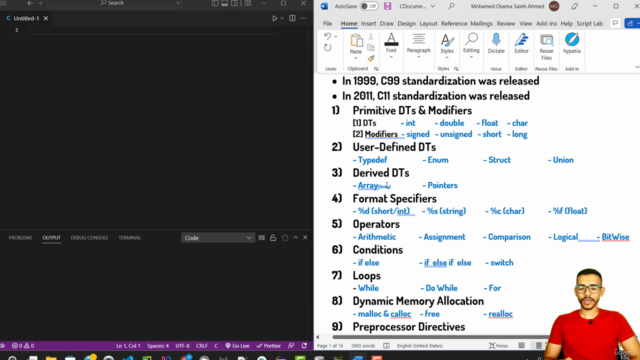Open the Mailings ribbon tab
Viewport: 640px width, 360px height.
[x=481, y=24]
